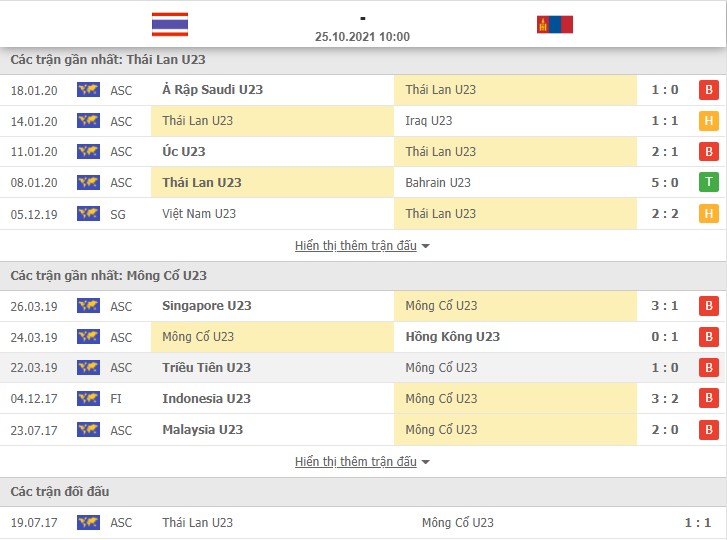727x540 pixels.
Task: Click Indonesia U23 team name
Action: pyautogui.click(x=206, y=399)
